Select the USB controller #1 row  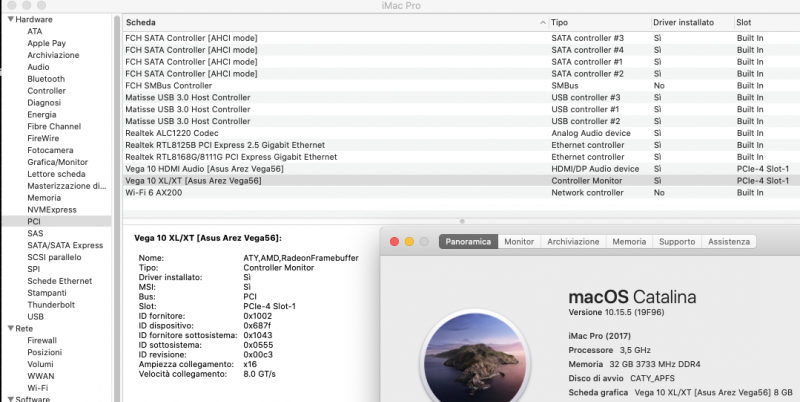point(461,109)
